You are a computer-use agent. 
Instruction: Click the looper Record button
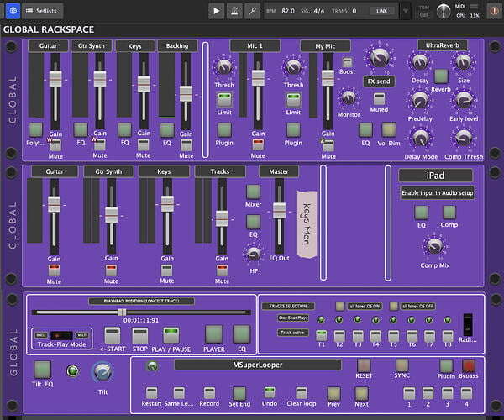[x=209, y=392]
